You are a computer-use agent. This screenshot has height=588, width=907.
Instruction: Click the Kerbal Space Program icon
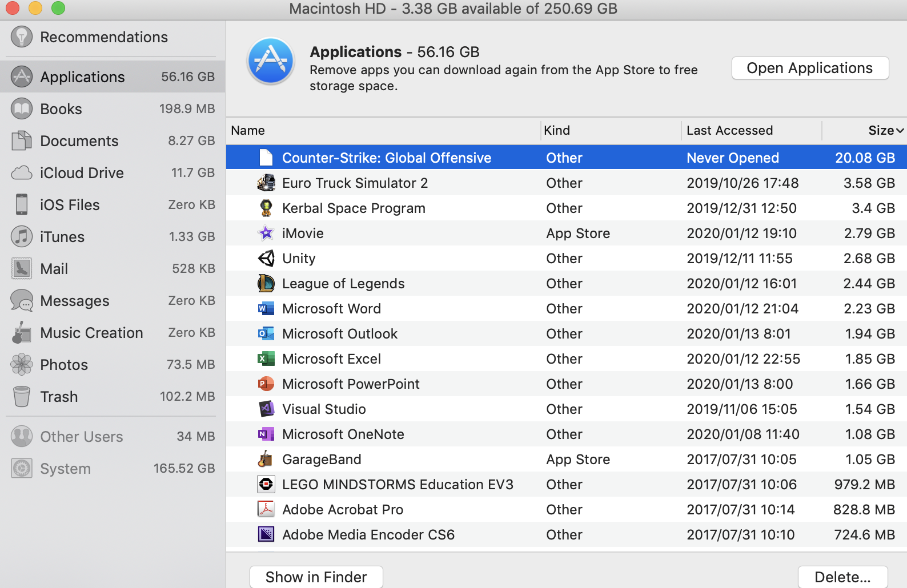(266, 208)
